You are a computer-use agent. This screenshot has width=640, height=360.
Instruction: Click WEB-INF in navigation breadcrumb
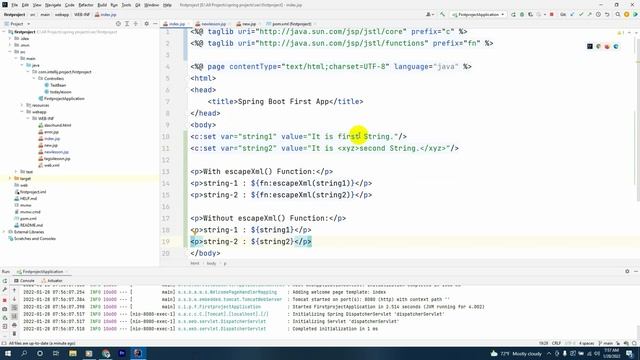point(82,15)
